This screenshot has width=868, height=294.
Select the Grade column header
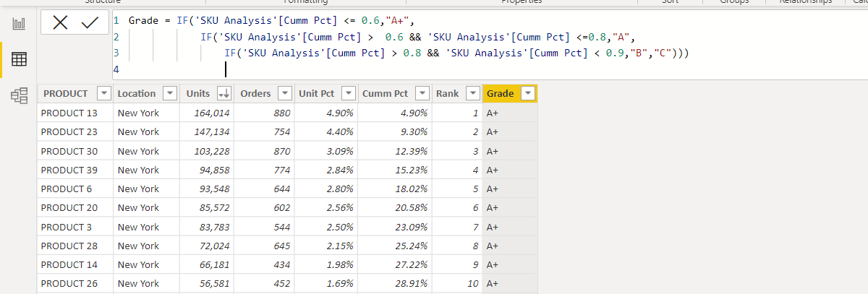pyautogui.click(x=509, y=93)
